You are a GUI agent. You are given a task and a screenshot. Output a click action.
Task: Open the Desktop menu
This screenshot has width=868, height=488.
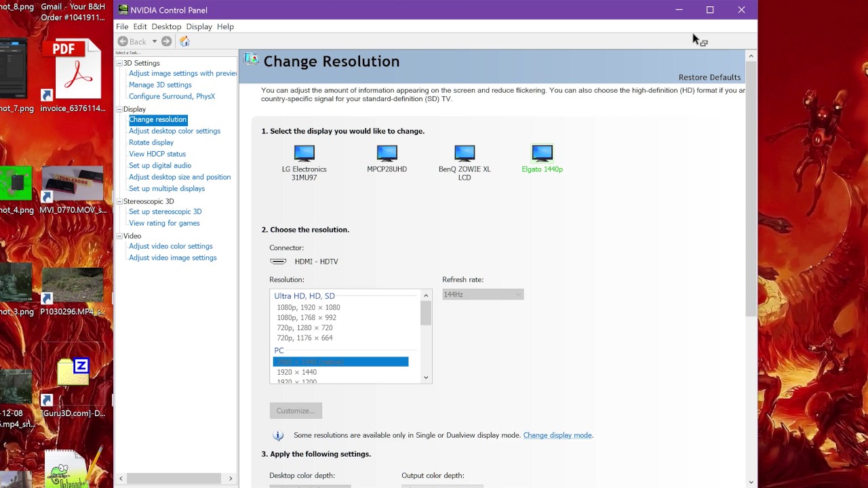tap(166, 26)
